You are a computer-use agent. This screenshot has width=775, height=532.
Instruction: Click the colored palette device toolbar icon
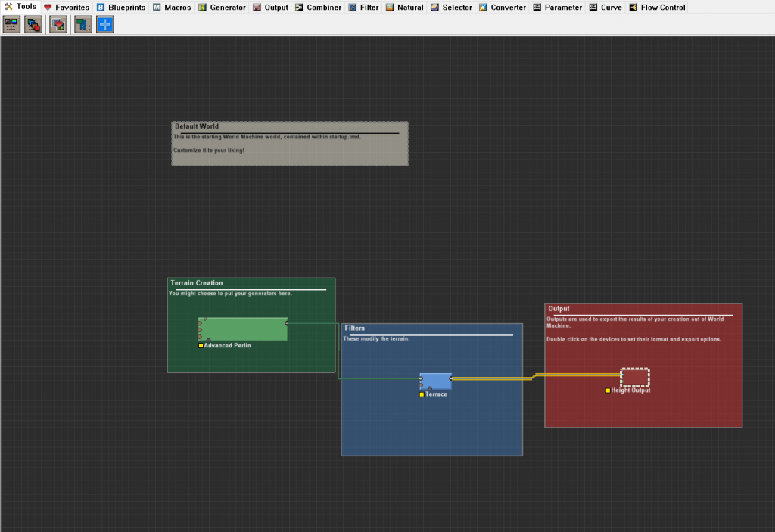[11, 24]
